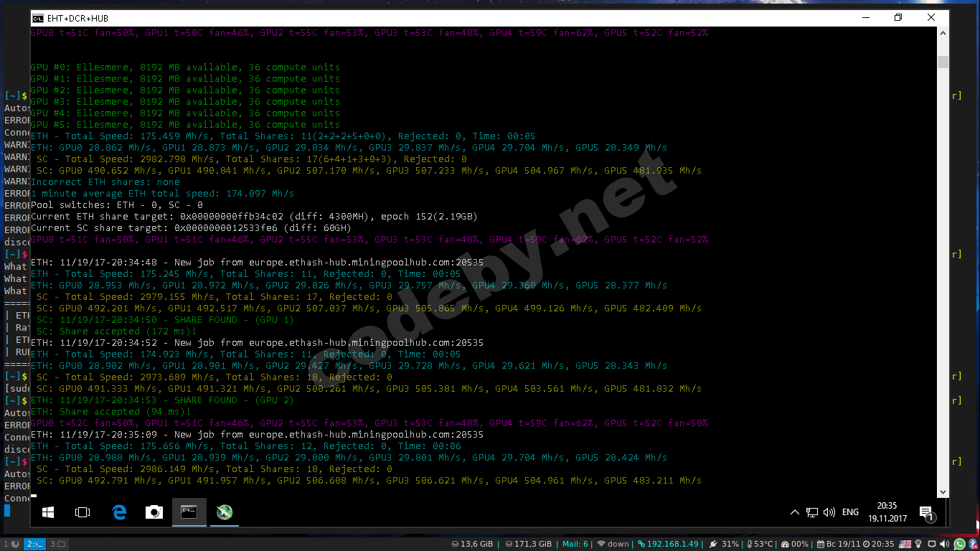Click the 'Pool switches: ETH - 0, SC - 0' line
Screen dimensions: 980x551
tap(116, 205)
